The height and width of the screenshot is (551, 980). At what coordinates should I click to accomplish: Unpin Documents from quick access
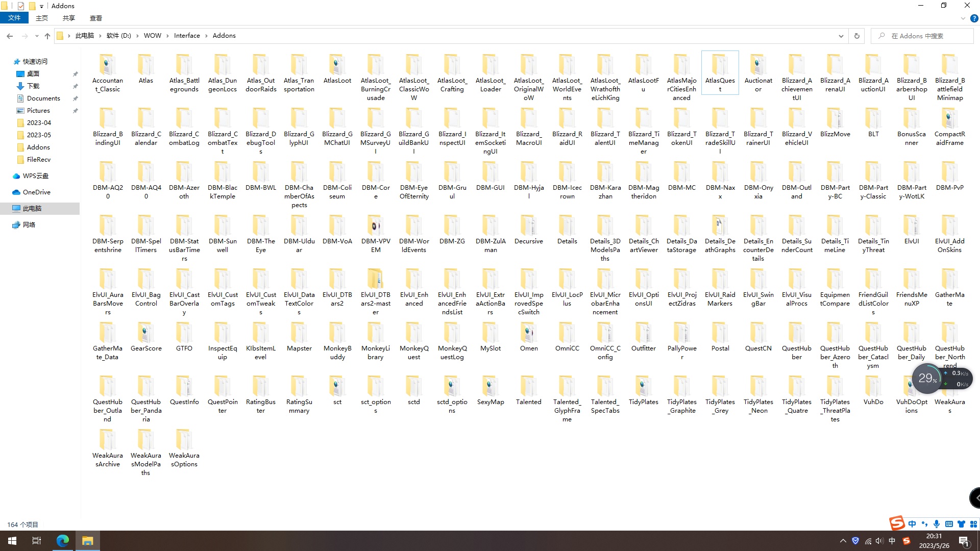point(75,98)
